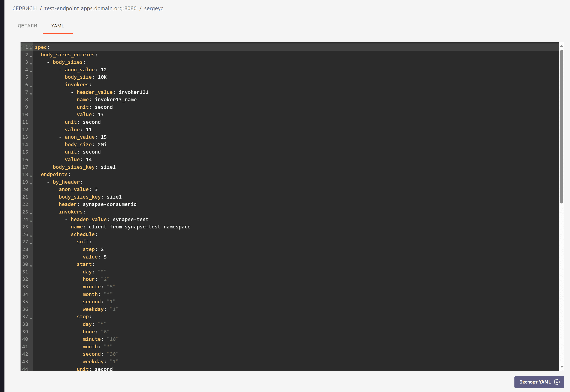The image size is (570, 392).
Task: Fold the body_sizes block on line 3
Action: 31,64
